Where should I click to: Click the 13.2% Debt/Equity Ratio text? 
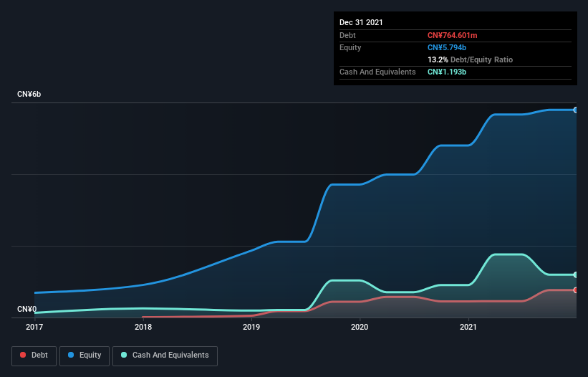pyautogui.click(x=471, y=59)
